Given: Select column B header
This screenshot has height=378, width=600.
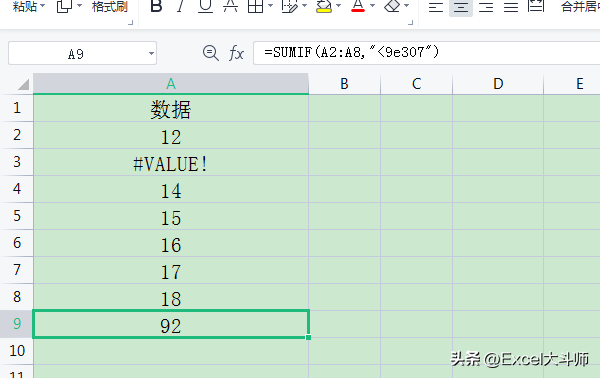Looking at the screenshot, I should coord(344,84).
